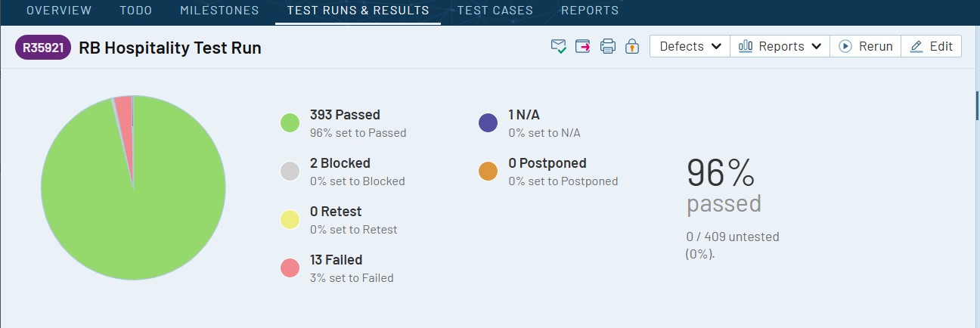Click the R35921 run ID badge
The image size is (980, 328).
pyautogui.click(x=43, y=48)
